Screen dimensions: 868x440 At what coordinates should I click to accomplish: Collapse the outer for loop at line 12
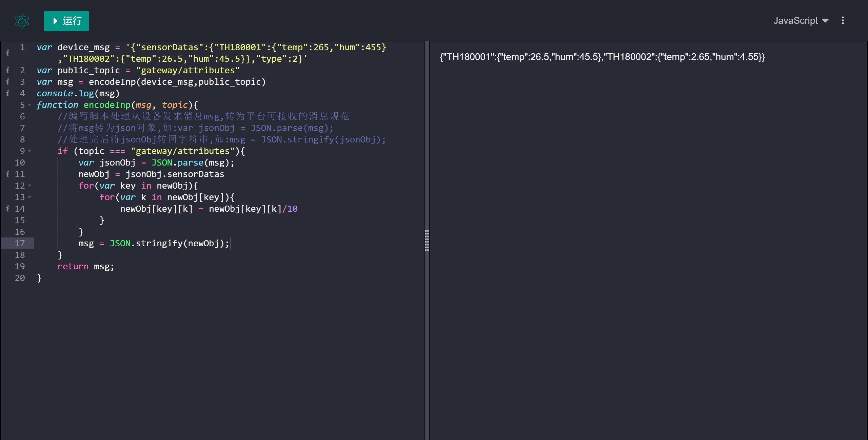tap(30, 186)
